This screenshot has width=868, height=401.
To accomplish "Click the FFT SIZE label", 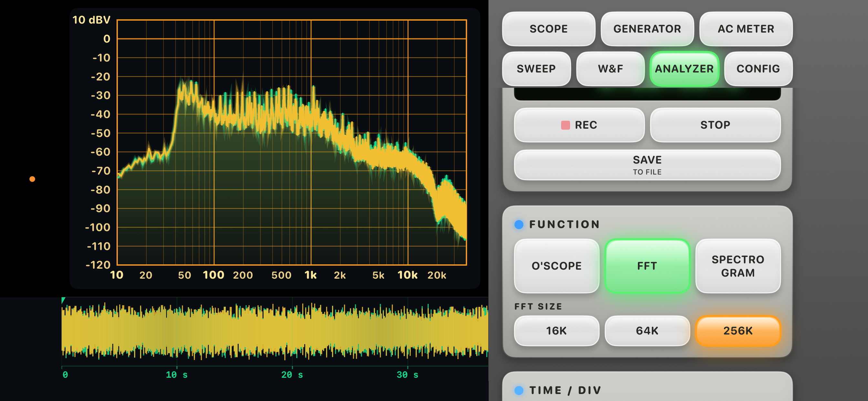I will (x=538, y=306).
